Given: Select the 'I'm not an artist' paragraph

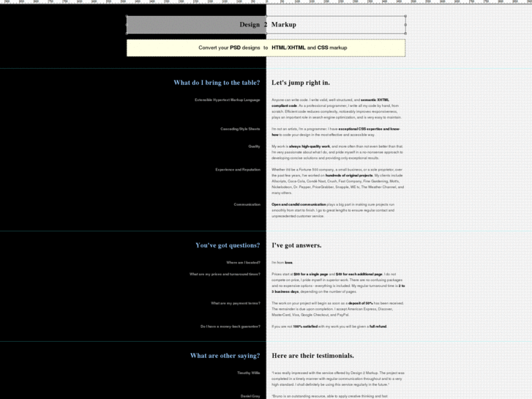Looking at the screenshot, I should point(336,132).
